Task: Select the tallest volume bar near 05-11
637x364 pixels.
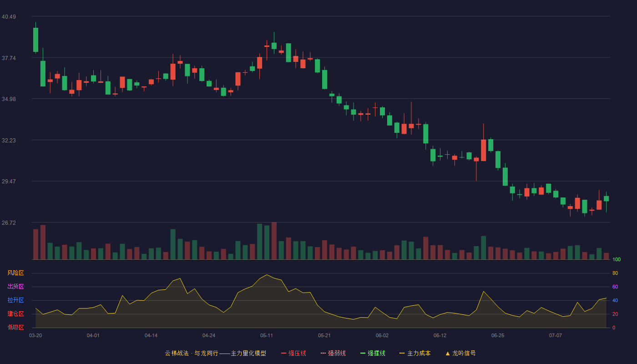Action: (274, 241)
